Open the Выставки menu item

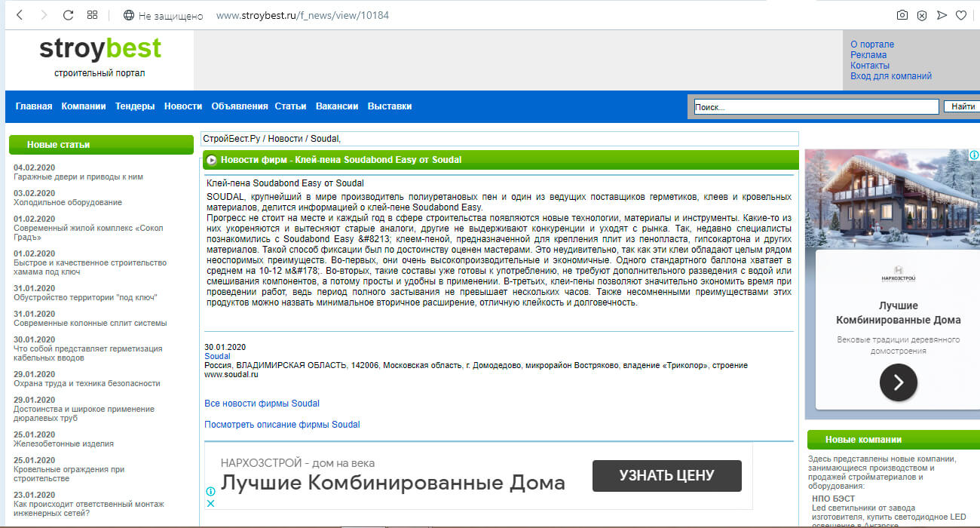[390, 106]
